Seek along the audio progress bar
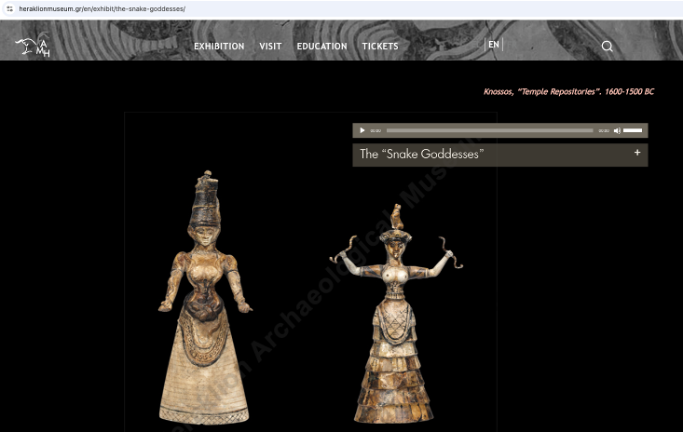Image resolution: width=684 pixels, height=432 pixels. point(489,130)
